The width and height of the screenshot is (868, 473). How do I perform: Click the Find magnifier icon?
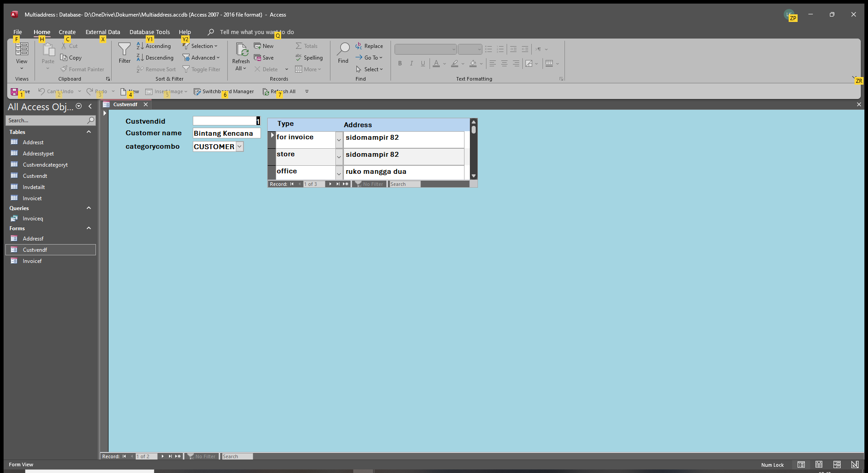343,49
